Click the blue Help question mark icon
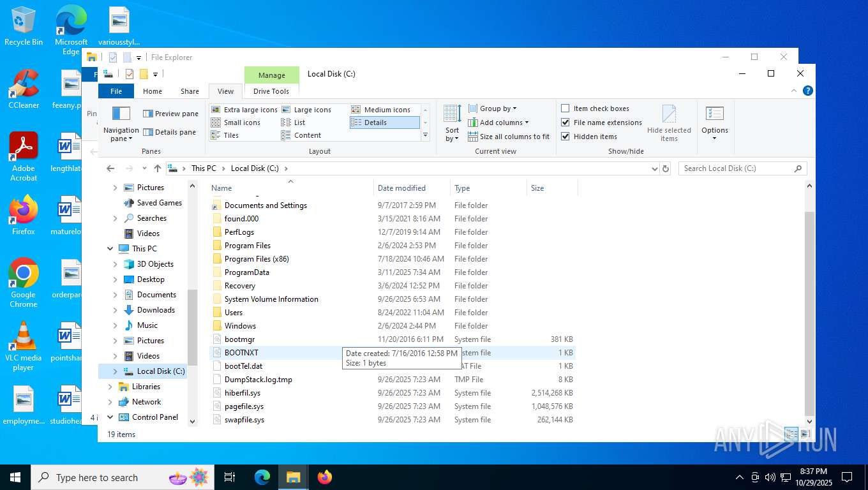868x490 pixels. click(x=808, y=91)
